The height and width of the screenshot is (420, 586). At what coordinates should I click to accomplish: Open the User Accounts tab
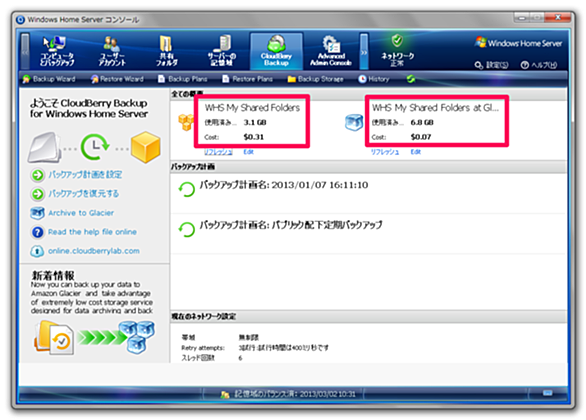pos(112,51)
